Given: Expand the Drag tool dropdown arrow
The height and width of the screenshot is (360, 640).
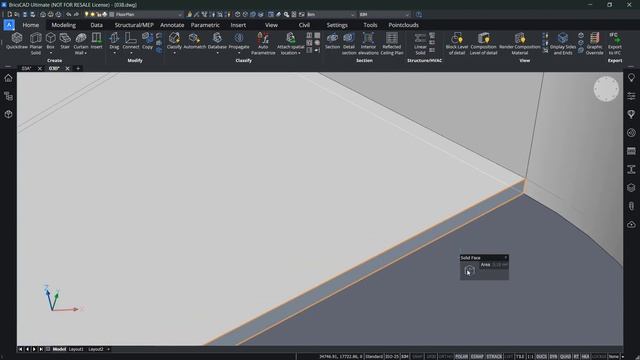Looking at the screenshot, I should click(x=114, y=53).
